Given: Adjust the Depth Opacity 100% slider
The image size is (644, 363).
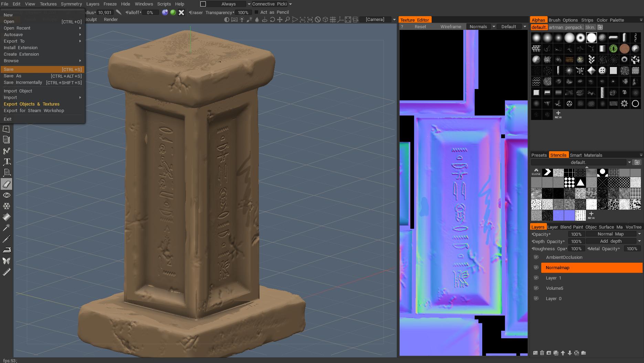Looking at the screenshot, I should coord(576,241).
